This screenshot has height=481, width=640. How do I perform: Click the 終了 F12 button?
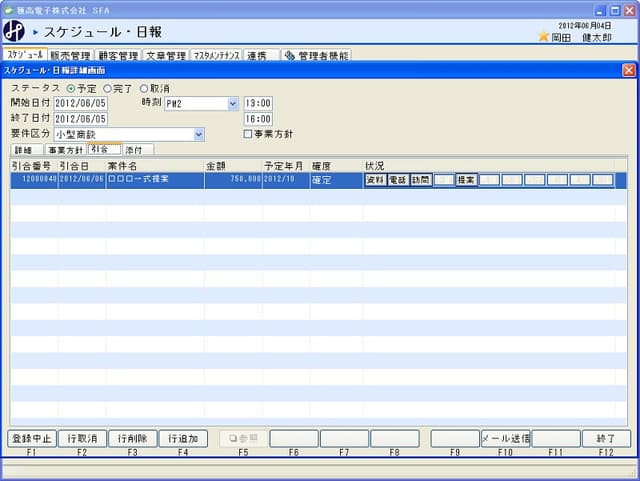[606, 439]
